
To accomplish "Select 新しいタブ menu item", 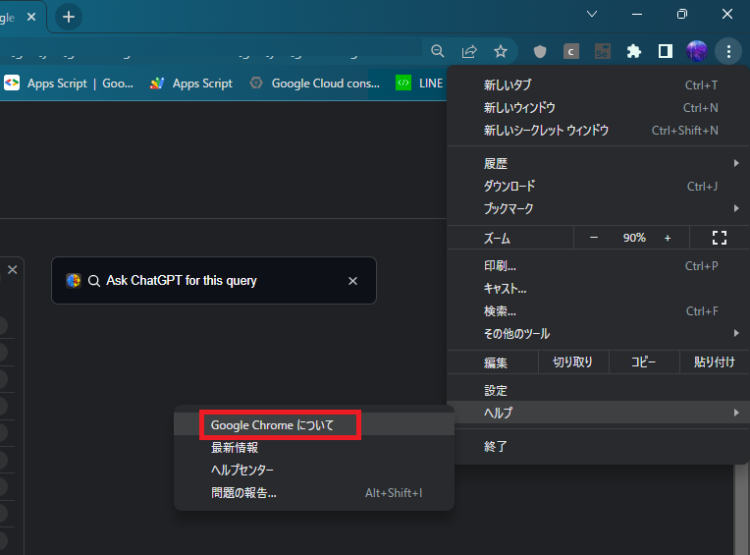I will 598,85.
